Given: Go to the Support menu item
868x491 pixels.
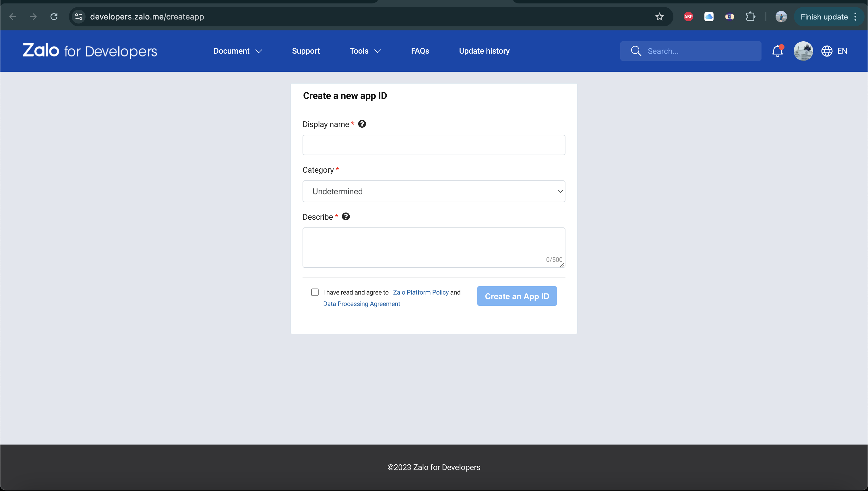Looking at the screenshot, I should [306, 51].
